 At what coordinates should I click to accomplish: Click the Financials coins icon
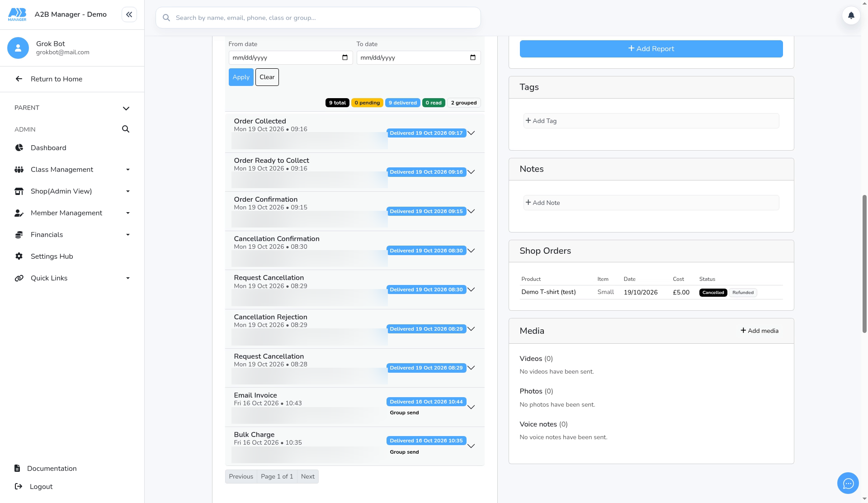pos(19,235)
